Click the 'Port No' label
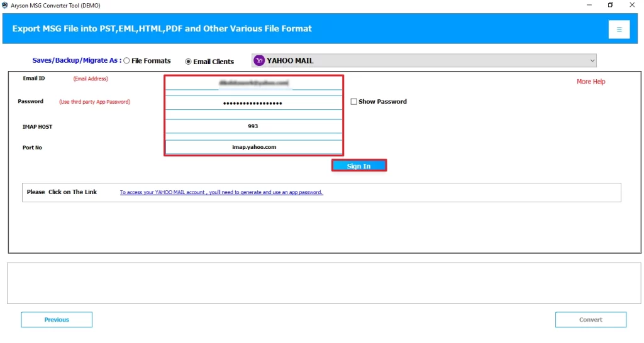The height and width of the screenshot is (343, 644). [32, 147]
